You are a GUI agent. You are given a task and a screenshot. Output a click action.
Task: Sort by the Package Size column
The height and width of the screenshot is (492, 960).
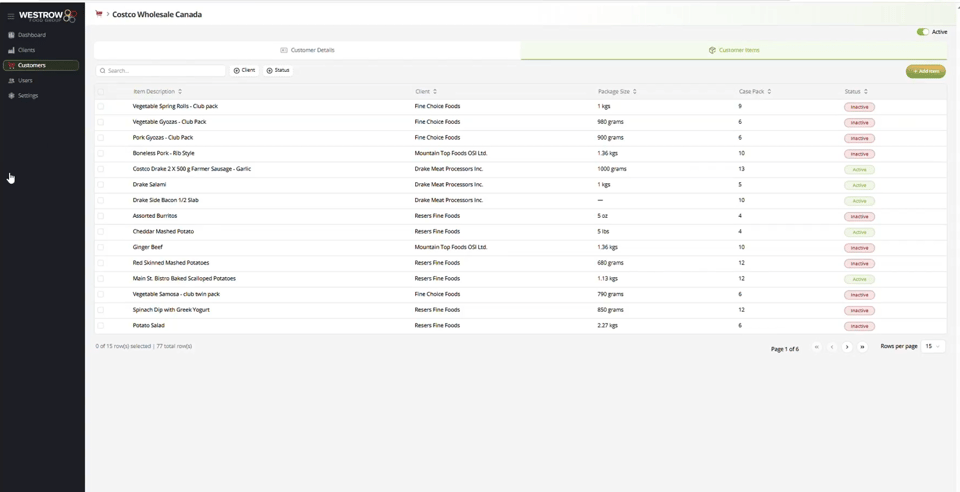[617, 92]
